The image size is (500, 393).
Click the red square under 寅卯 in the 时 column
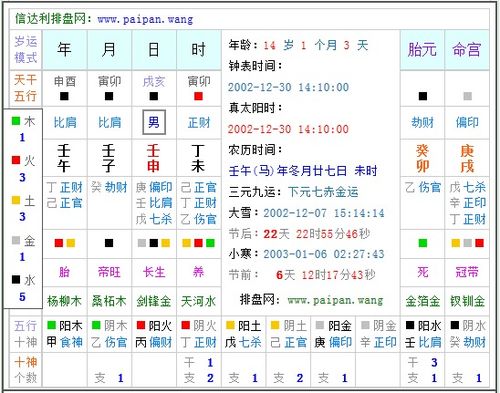tap(198, 96)
